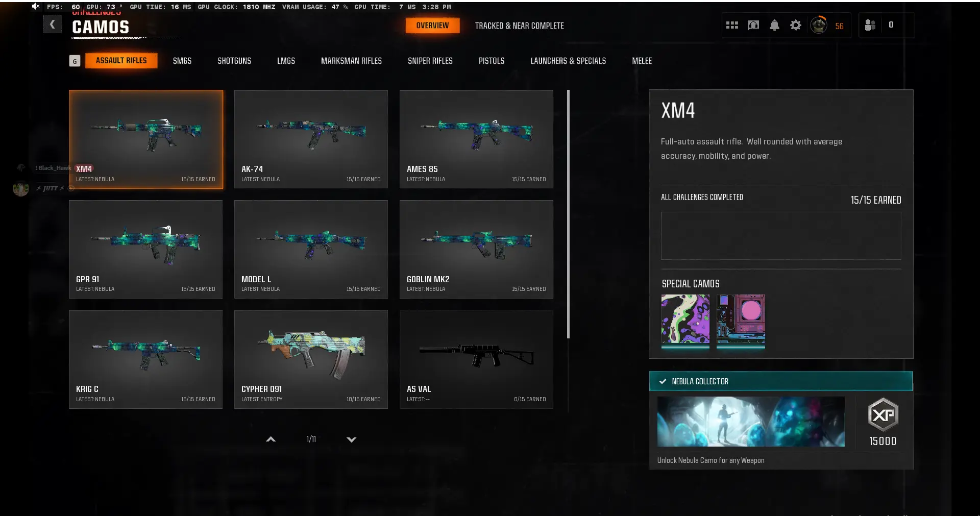
Task: Go to the next page with down chevron
Action: point(351,439)
